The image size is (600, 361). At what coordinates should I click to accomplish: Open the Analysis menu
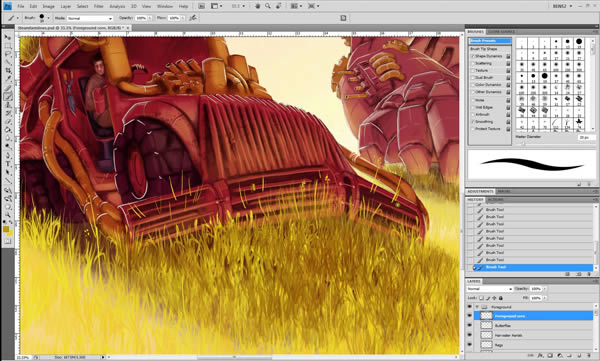[x=117, y=7]
